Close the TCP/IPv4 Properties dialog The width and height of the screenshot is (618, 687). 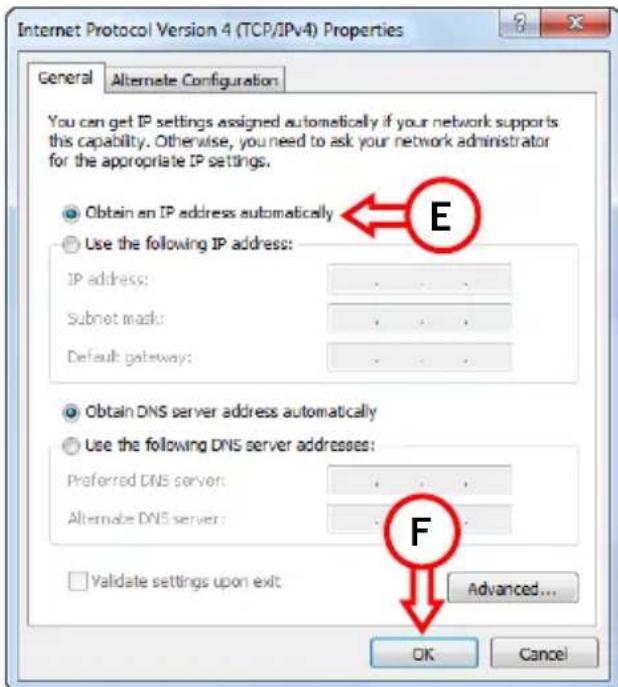click(x=575, y=23)
